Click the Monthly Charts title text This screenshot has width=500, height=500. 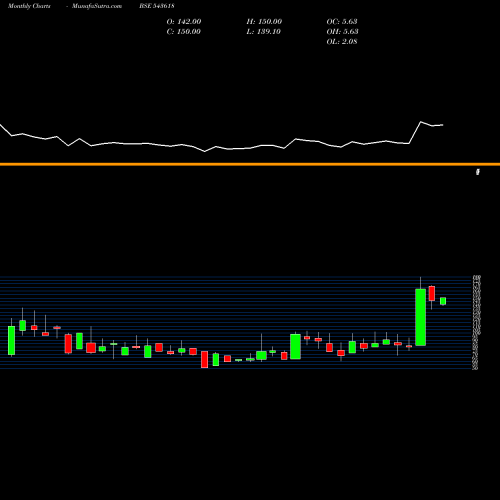coord(29,6)
